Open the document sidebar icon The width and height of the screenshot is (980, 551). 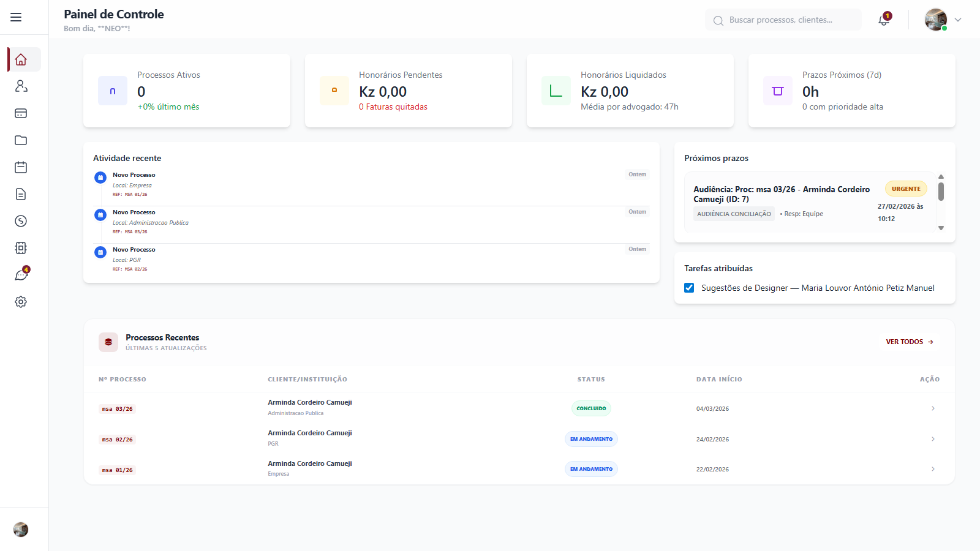pyautogui.click(x=21, y=194)
